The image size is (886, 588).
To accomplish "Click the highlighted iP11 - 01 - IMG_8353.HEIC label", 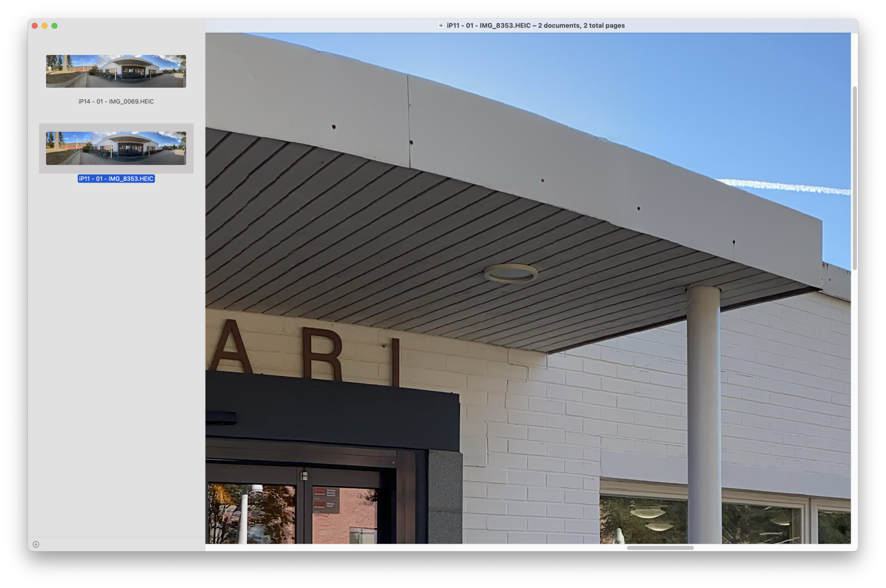I will click(116, 179).
